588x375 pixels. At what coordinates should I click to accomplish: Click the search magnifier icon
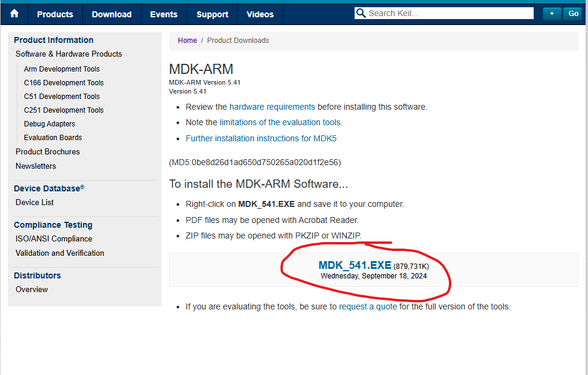point(361,13)
